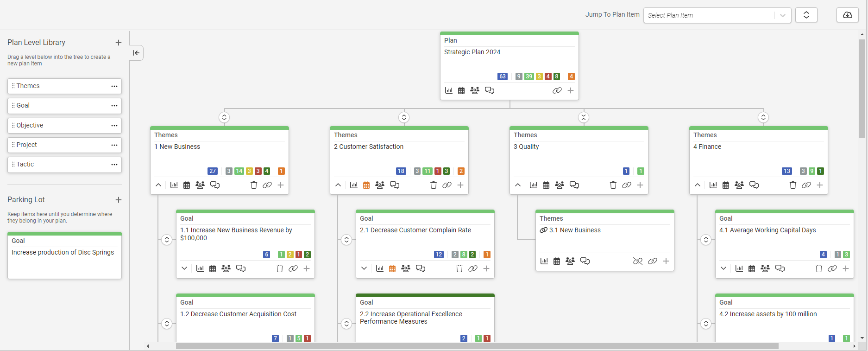Open chart icon on 1 New Business theme
The width and height of the screenshot is (868, 351).
174,185
